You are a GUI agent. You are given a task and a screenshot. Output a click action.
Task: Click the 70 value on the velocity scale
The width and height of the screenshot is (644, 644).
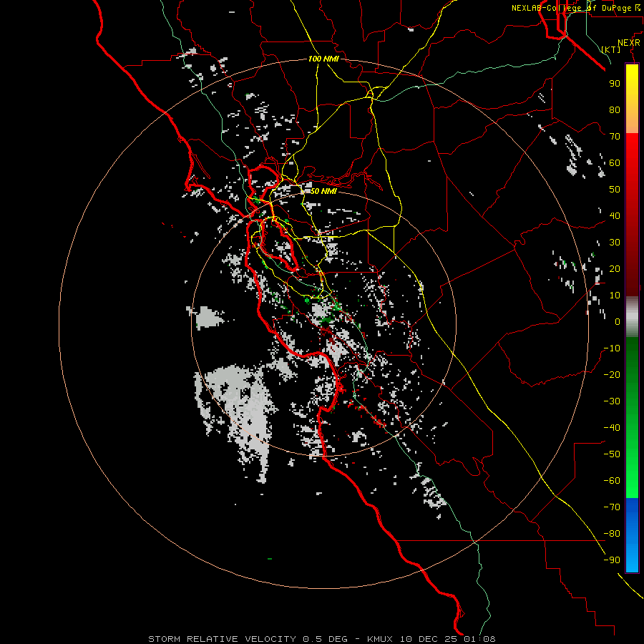click(x=615, y=137)
